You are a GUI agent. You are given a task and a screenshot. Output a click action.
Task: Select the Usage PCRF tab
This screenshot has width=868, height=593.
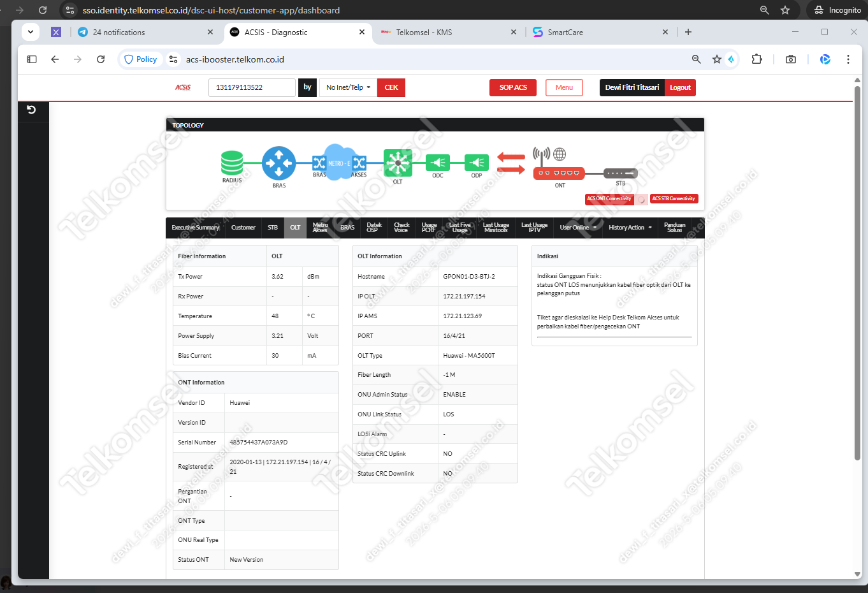[430, 228]
